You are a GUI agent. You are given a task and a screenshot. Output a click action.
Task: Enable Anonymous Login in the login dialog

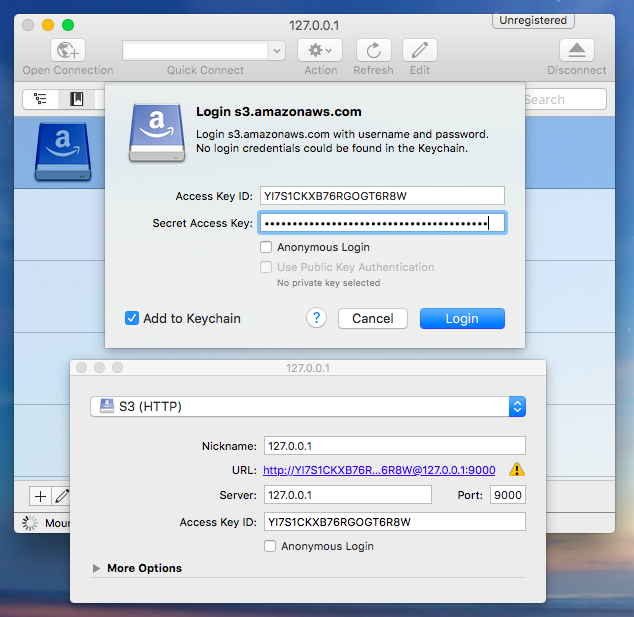click(266, 247)
